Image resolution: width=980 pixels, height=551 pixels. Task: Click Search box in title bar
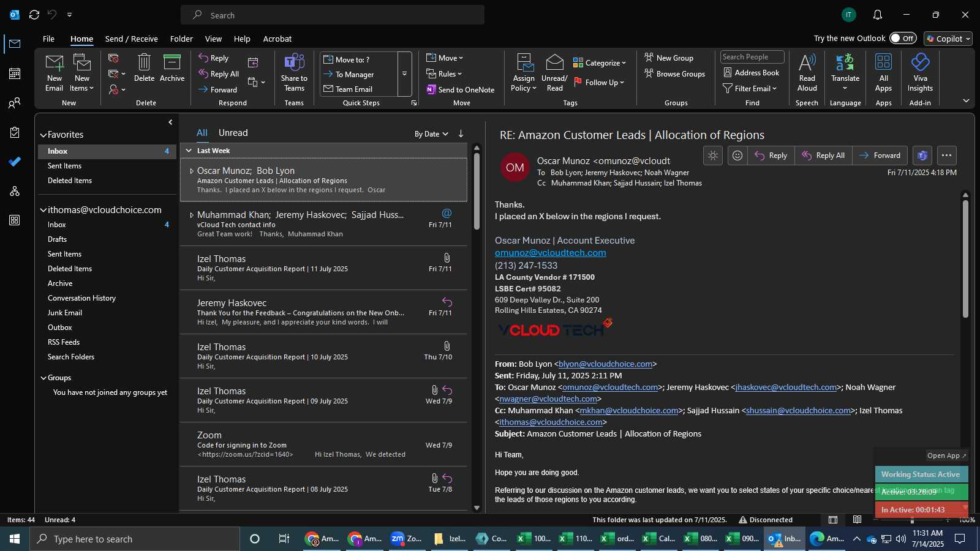click(x=333, y=15)
